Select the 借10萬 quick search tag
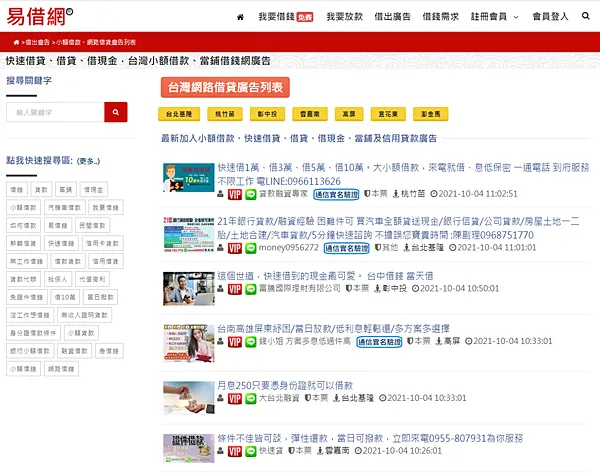The height and width of the screenshot is (473, 600). pos(65,297)
